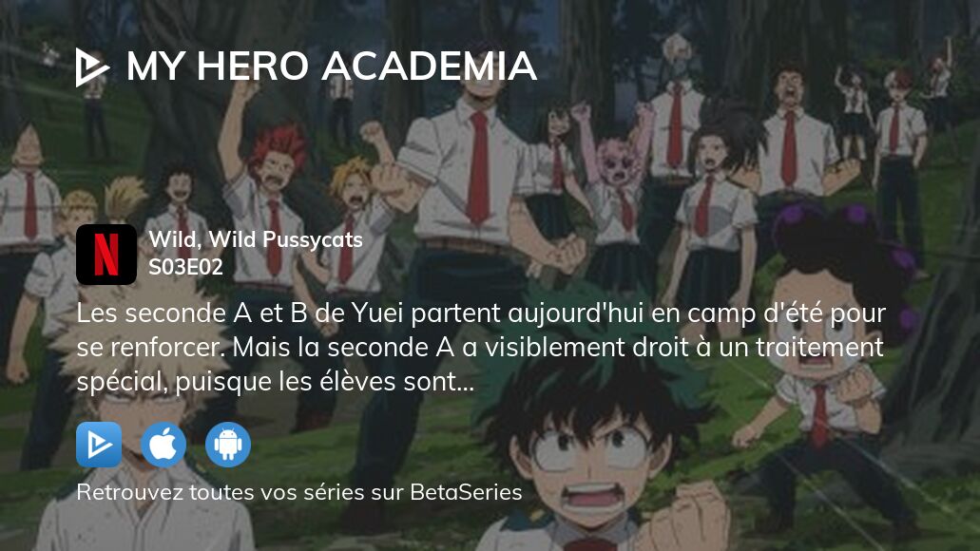The image size is (980, 551).
Task: Select the S03E02 episode code
Action: tap(185, 267)
